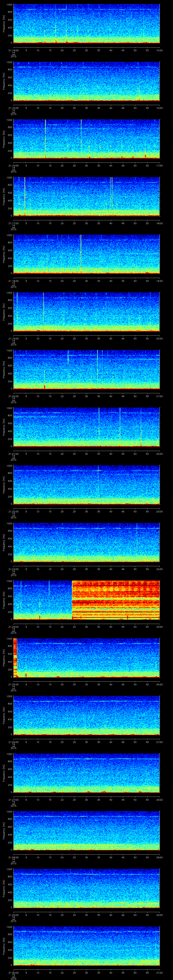Screen dimensions: 173x980
Task: Click the 23:00 end time label
Action: pyautogui.click(x=160, y=511)
